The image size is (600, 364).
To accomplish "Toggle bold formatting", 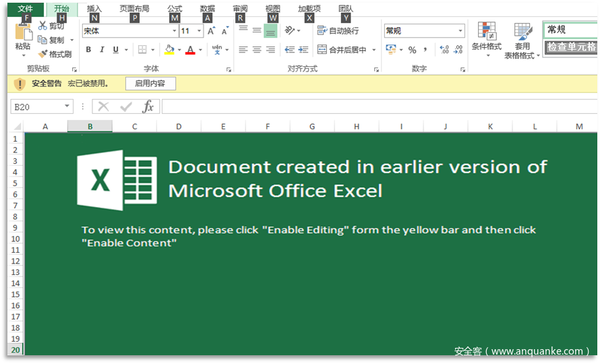I will point(88,50).
